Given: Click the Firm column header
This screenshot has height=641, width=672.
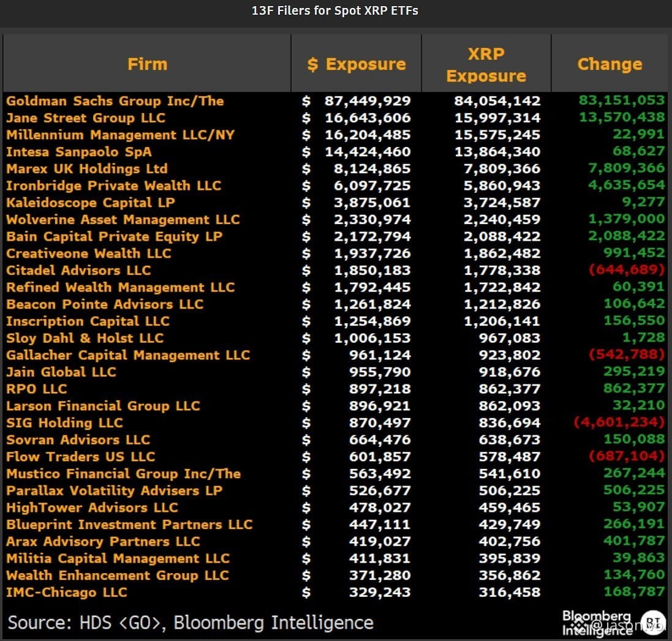Looking at the screenshot, I should [147, 64].
